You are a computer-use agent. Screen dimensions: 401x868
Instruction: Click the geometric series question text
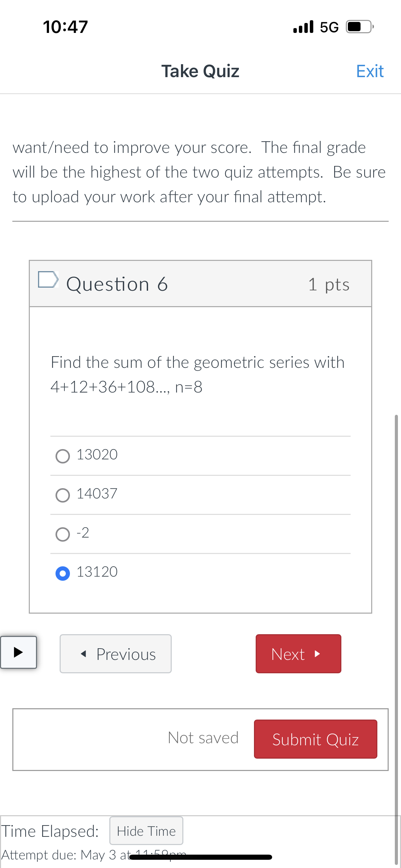[x=197, y=374]
